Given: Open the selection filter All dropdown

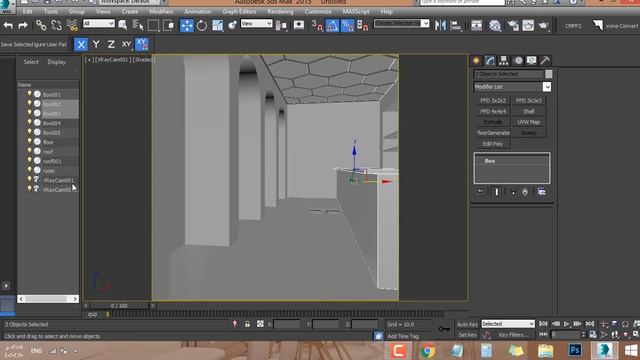Looking at the screenshot, I should click(98, 24).
